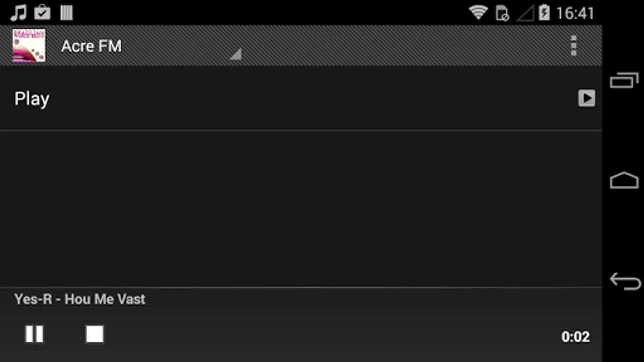This screenshot has width=644, height=362.
Task: Tap the 0:02 elapsed time counter
Action: pyautogui.click(x=576, y=337)
